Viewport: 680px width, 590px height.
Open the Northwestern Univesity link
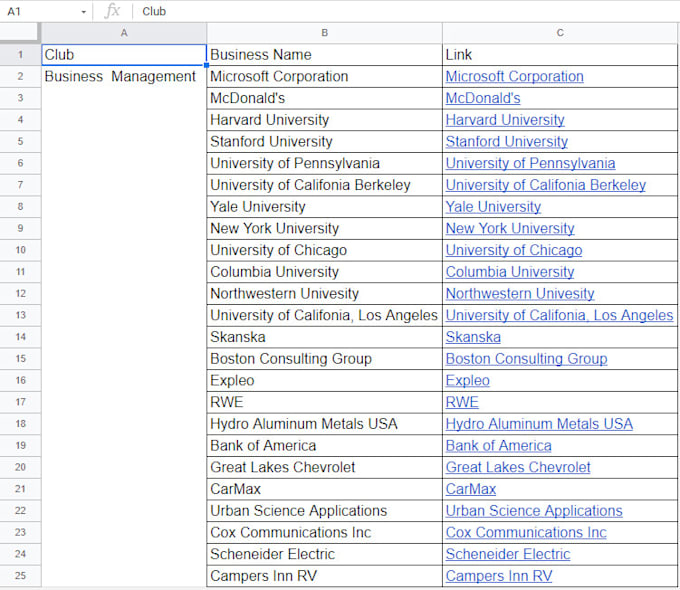click(520, 294)
